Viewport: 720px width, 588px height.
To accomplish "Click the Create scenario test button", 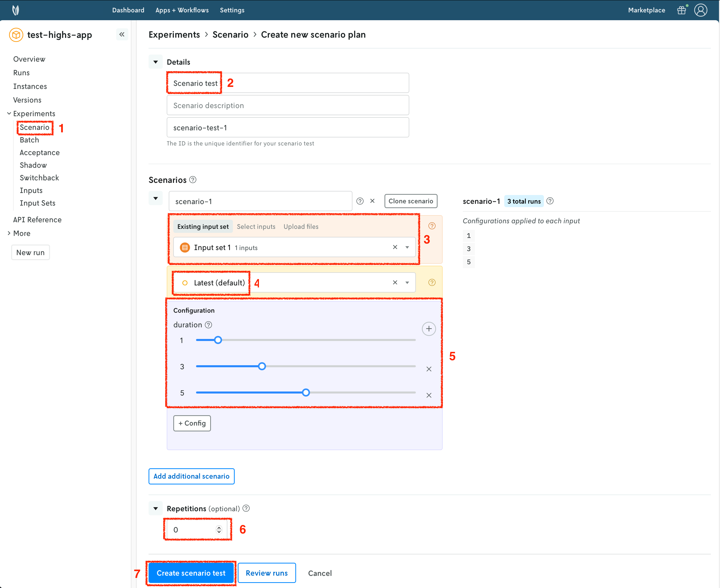I will 191,573.
